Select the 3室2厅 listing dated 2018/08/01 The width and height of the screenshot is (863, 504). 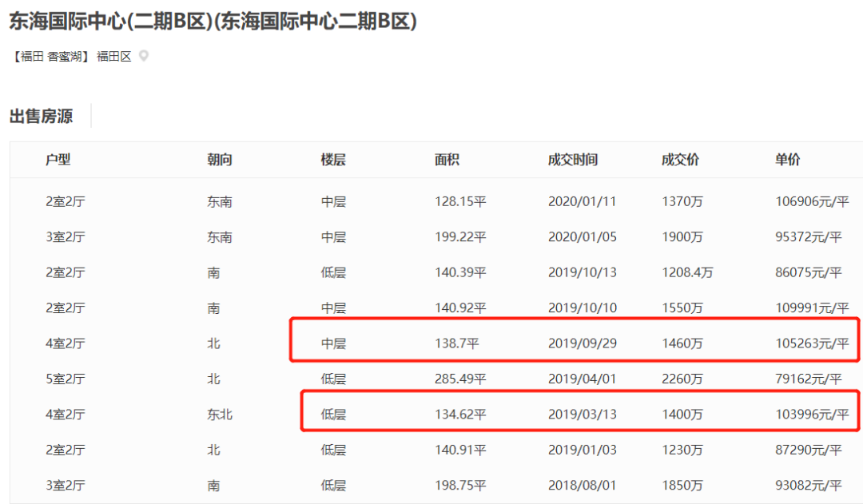(431, 484)
